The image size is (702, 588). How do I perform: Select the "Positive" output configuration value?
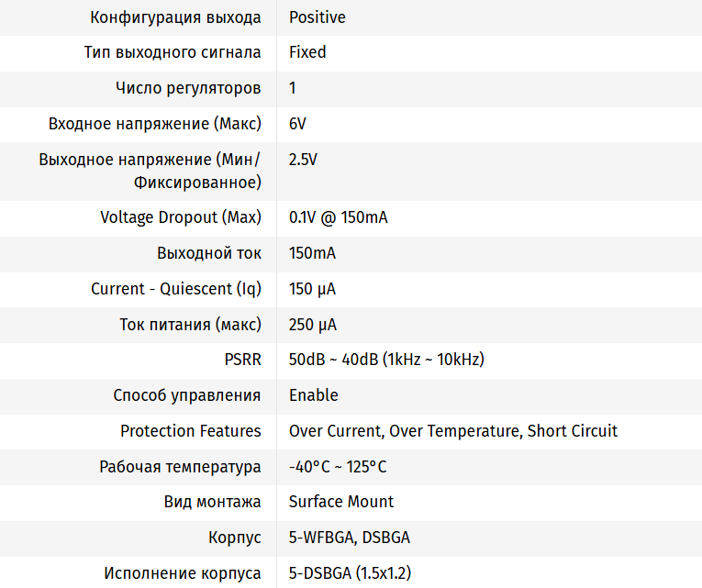(x=317, y=17)
